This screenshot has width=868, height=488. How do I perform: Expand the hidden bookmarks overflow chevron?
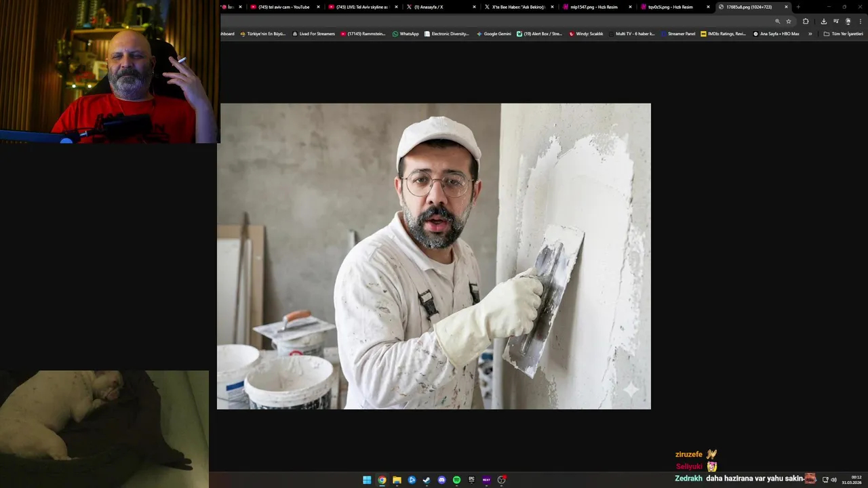tap(810, 33)
